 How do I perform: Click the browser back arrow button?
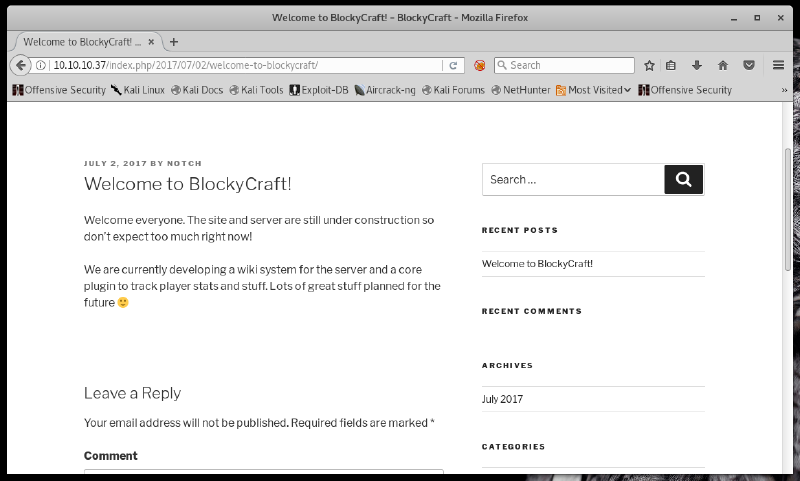(20, 65)
